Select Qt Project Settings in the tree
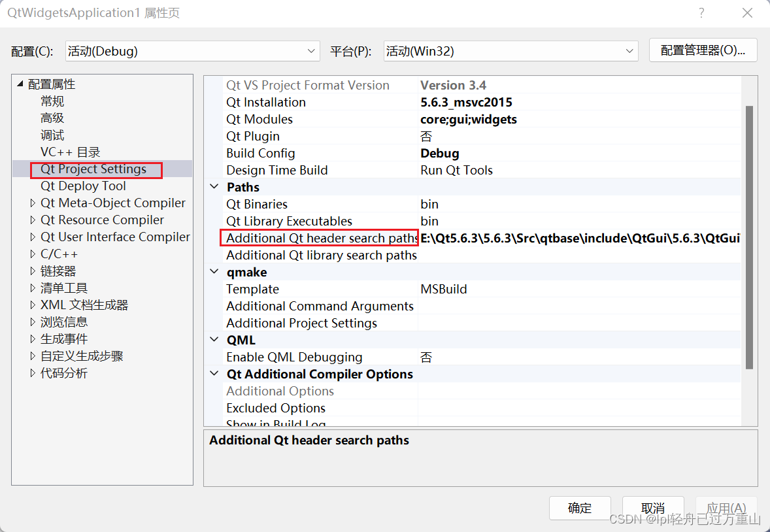The image size is (770, 532). [95, 169]
